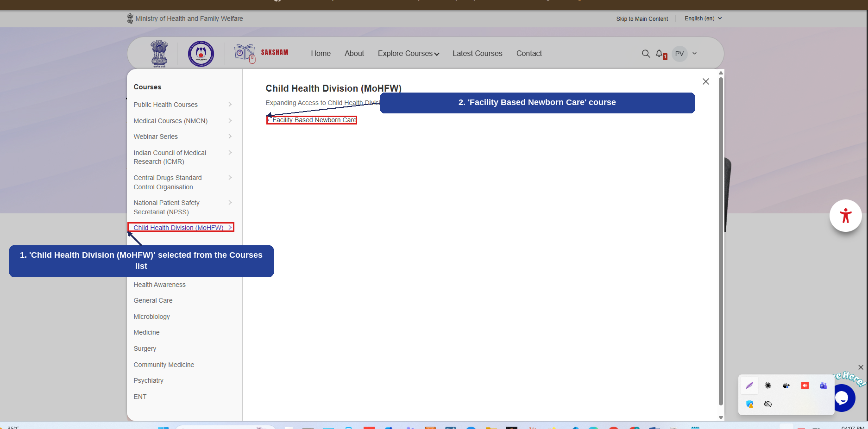Viewport: 868px width, 429px height.
Task: Close the courses panel with X
Action: (706, 81)
